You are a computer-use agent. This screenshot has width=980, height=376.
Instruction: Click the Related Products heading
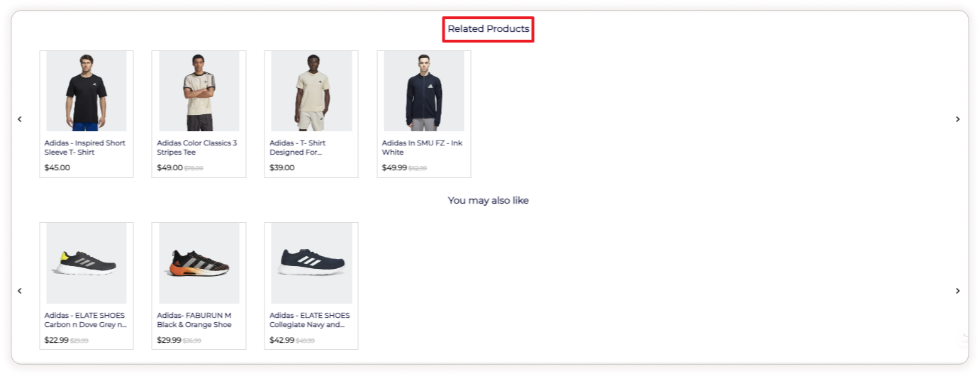[488, 29]
